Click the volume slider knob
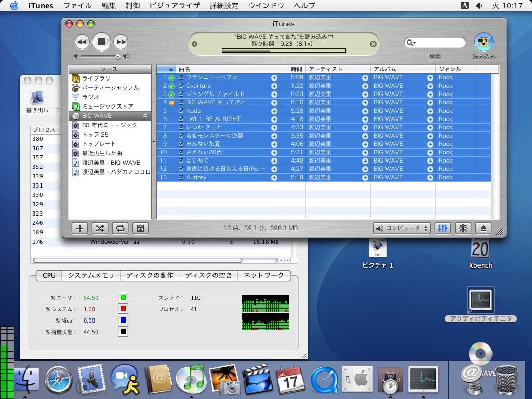The width and height of the screenshot is (532, 399). [118, 56]
